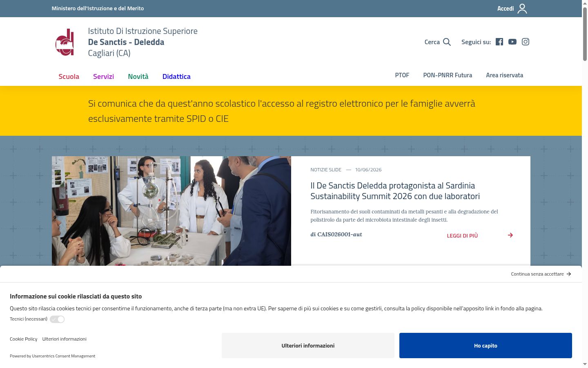Toggle the Tecnici (necessari) cookie switch
The image size is (588, 368).
[57, 319]
